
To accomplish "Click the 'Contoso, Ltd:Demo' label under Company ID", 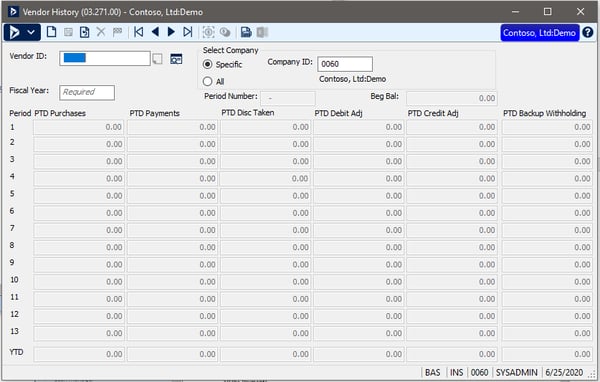I will [352, 79].
